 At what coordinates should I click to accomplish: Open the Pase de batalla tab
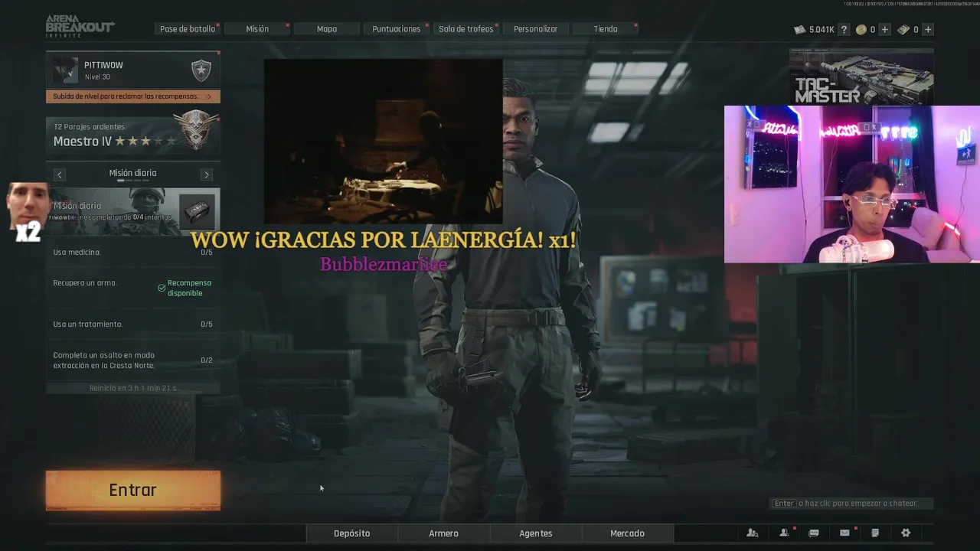click(188, 29)
